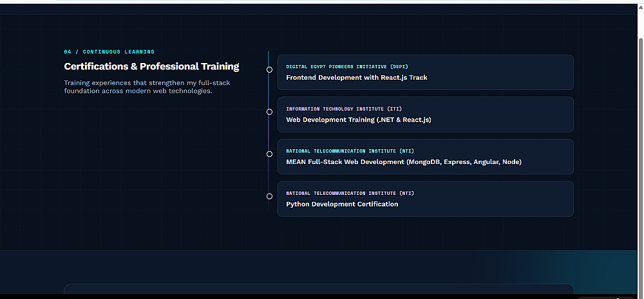The image size is (644, 299).
Task: Click the NTI label above the MEAN Full-Stack title
Action: click(350, 151)
